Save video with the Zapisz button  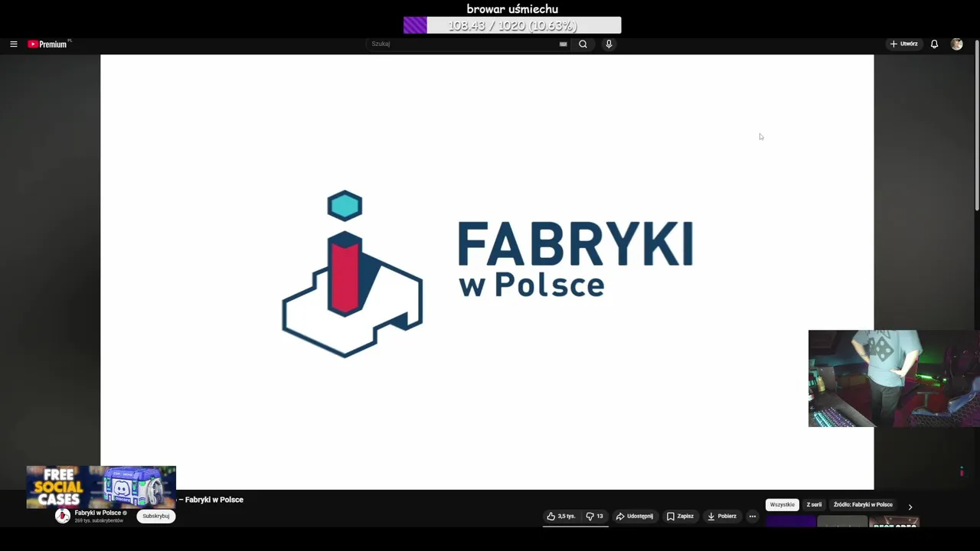click(x=680, y=517)
